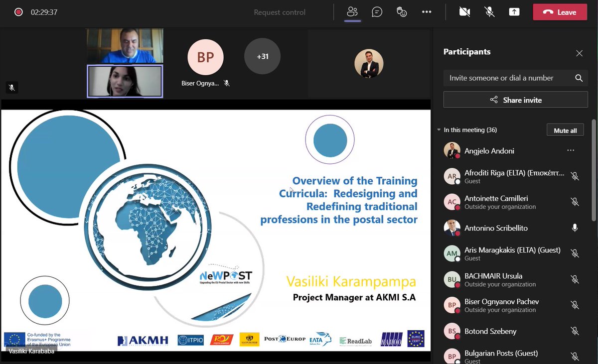Click Biser Ognyanov Pachev's muted microphone icon

575,305
